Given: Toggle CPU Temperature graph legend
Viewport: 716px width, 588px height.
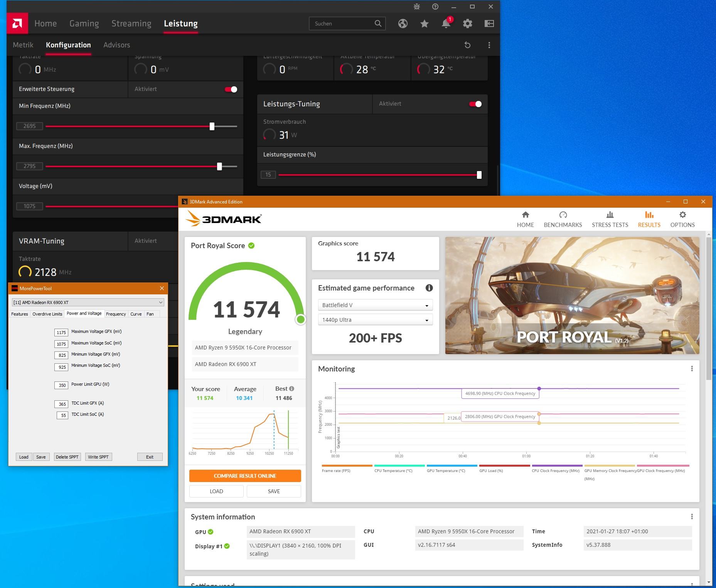Looking at the screenshot, I should (399, 468).
